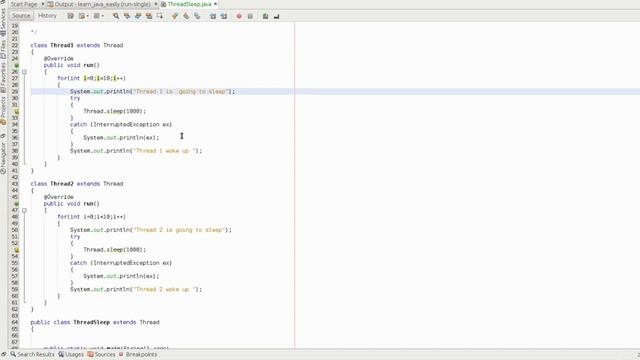The image size is (640, 360).
Task: Switch editor to History view
Action: 47,16
